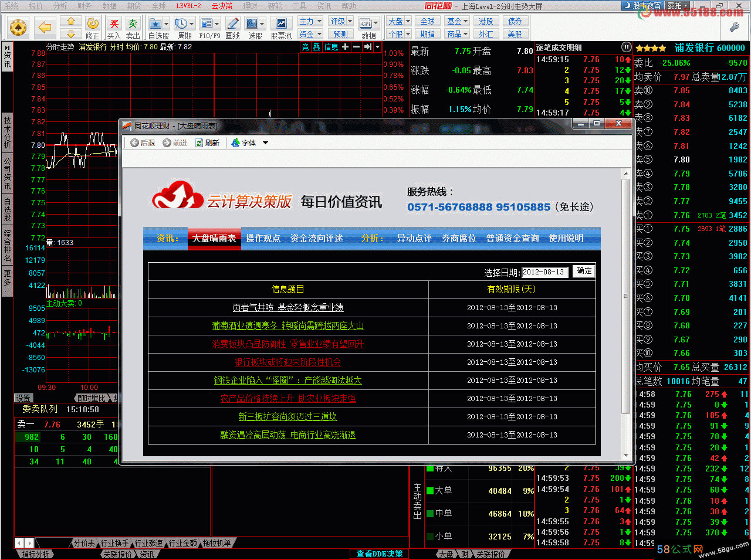This screenshot has width=751, height=560.
Task: Click the skip-to-end arrow icon above chart
Action: point(368,47)
